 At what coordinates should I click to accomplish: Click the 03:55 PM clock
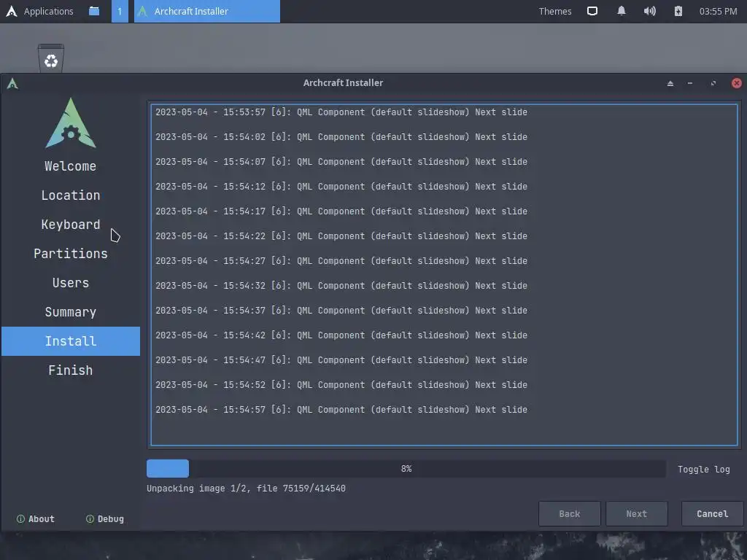point(718,11)
